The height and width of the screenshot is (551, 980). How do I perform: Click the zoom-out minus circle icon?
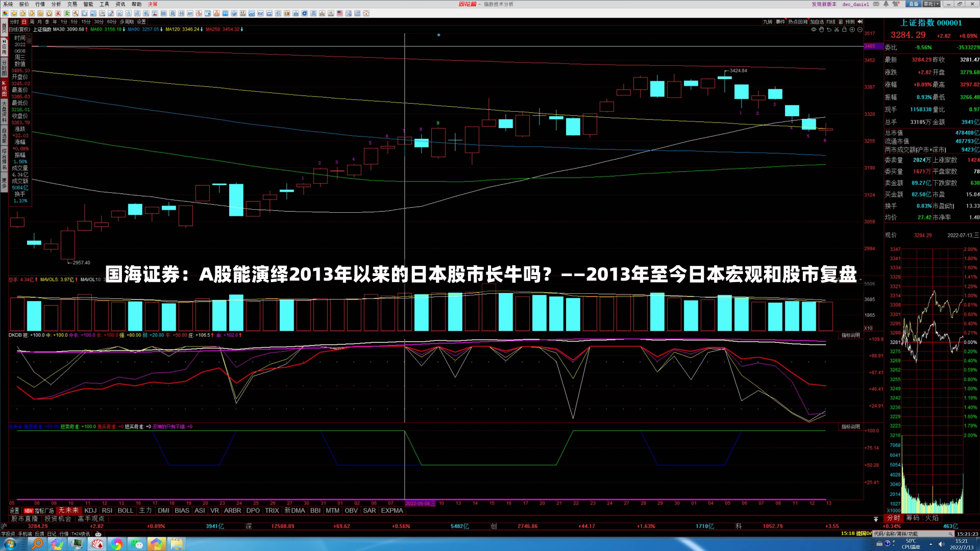tap(860, 30)
